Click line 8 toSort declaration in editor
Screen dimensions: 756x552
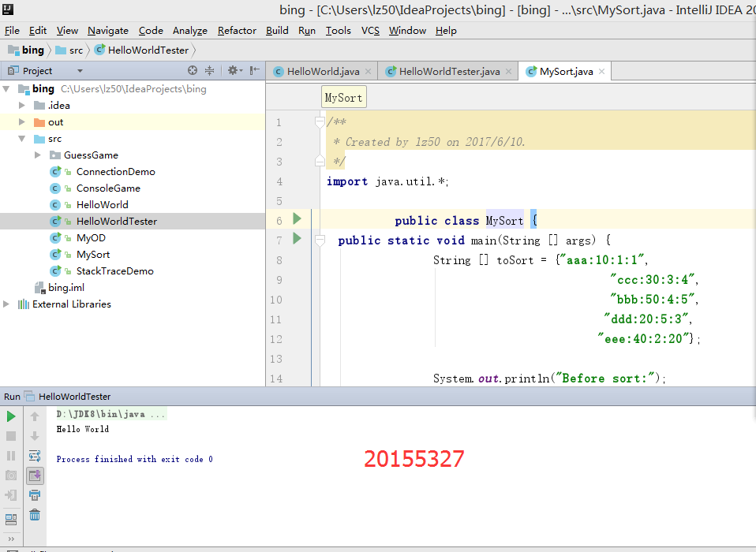[541, 260]
